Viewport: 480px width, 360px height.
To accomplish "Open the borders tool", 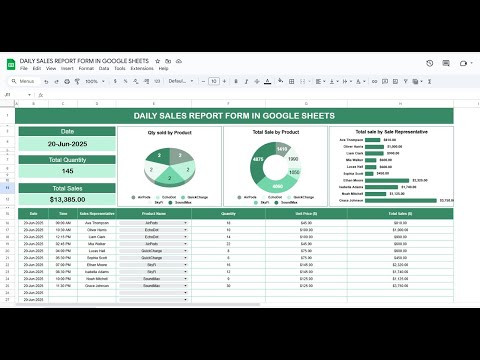I will [292, 81].
